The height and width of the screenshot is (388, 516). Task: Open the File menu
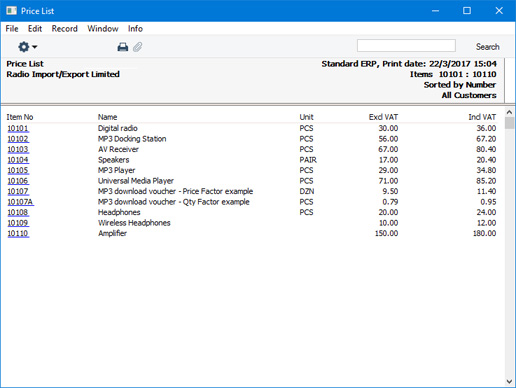[x=12, y=29]
